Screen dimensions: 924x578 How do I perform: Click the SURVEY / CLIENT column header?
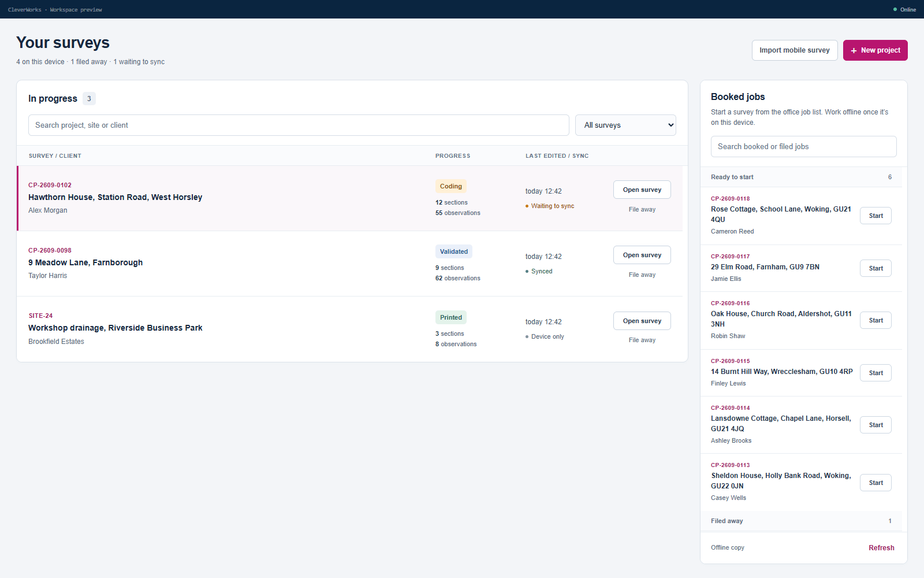(x=55, y=156)
